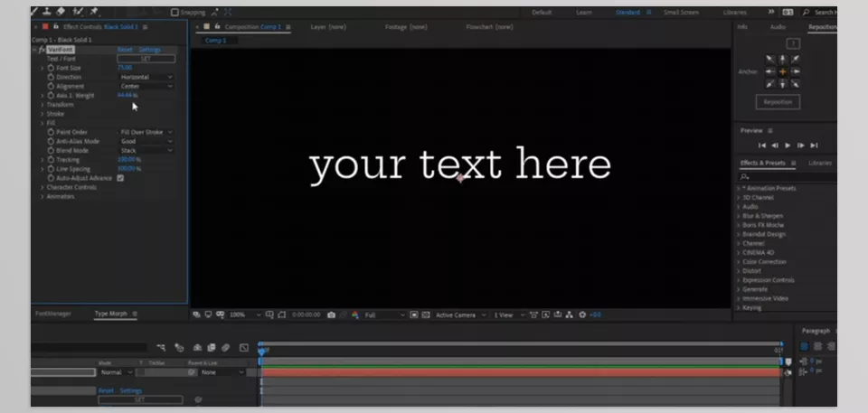Screen dimensions: 868x413
Task: Open the FontManager tab
Action: (53, 314)
